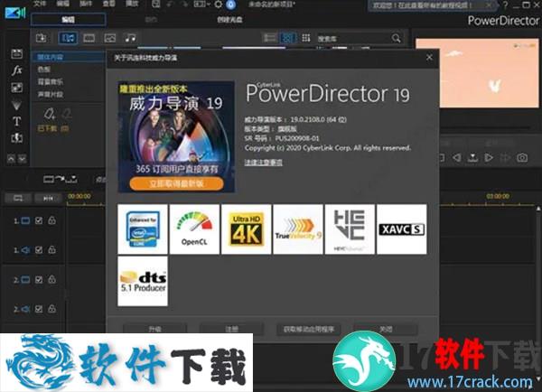This screenshot has width=542, height=392.
Task: Open the PiP overlay room icon
Action: click(16, 88)
